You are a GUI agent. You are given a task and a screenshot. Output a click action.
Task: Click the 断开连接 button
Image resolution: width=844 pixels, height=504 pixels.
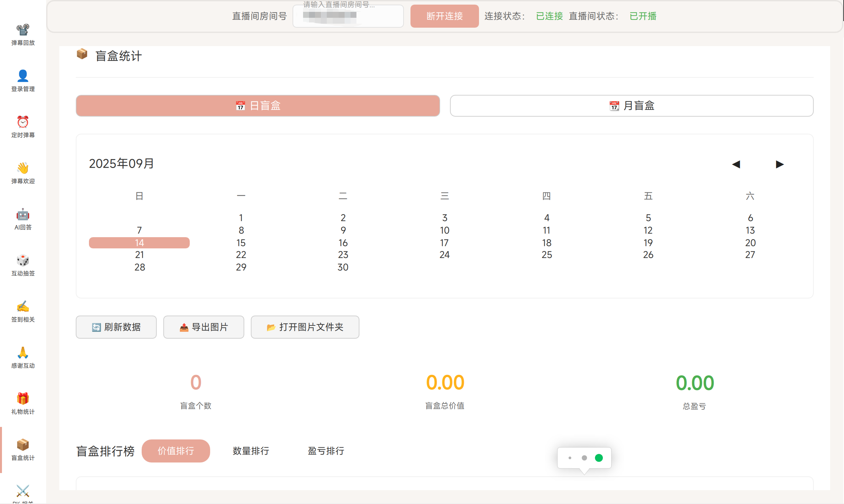click(444, 16)
